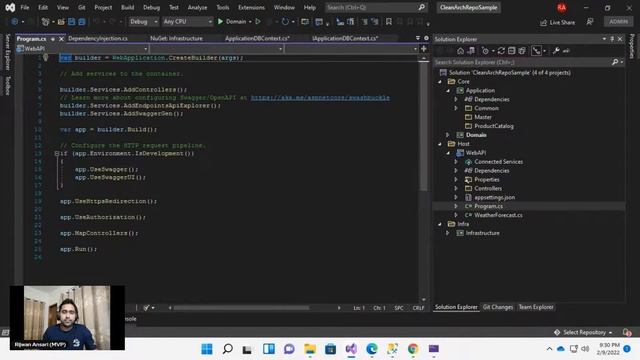
Task: Switch to NuGet: Infrastructure tab
Action: [x=176, y=38]
